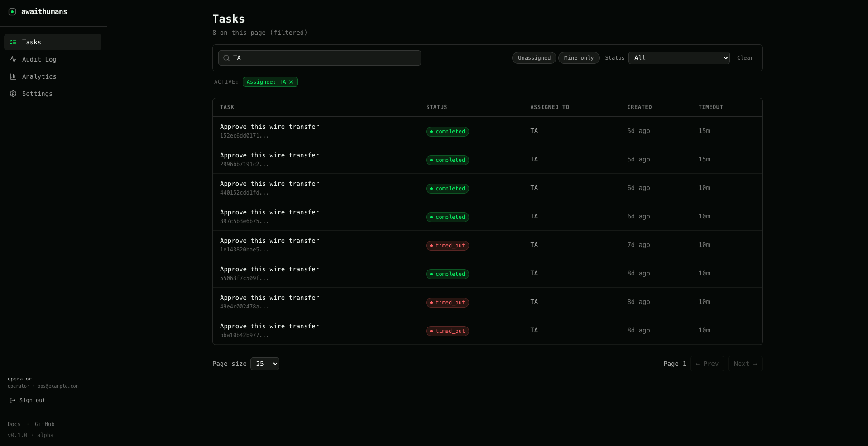
Task: Click completed badge for task 152ec6dd0171
Action: 447,132
